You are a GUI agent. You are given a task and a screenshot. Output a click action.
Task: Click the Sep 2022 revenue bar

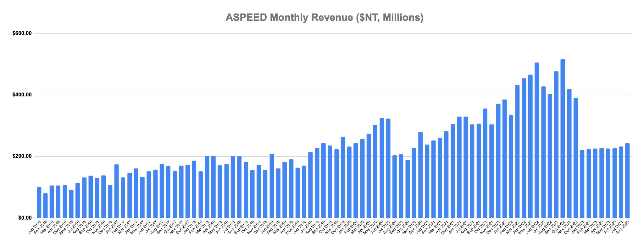click(556, 144)
